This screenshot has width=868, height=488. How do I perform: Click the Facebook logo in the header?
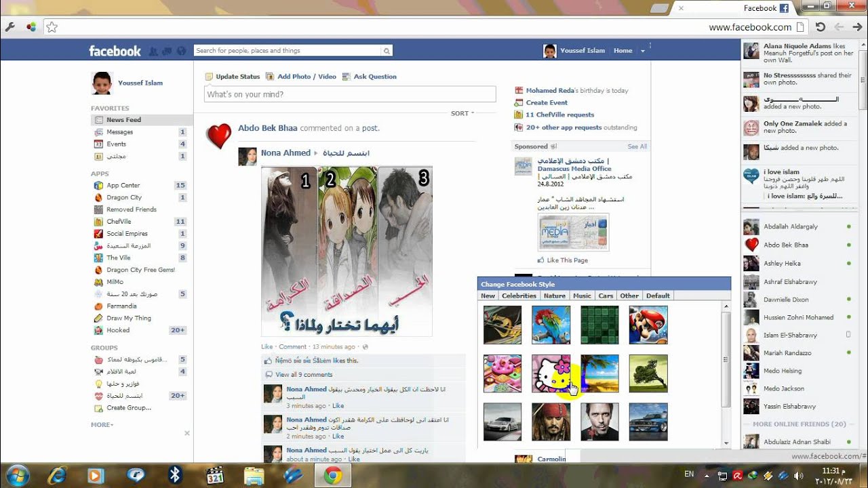[x=115, y=51]
